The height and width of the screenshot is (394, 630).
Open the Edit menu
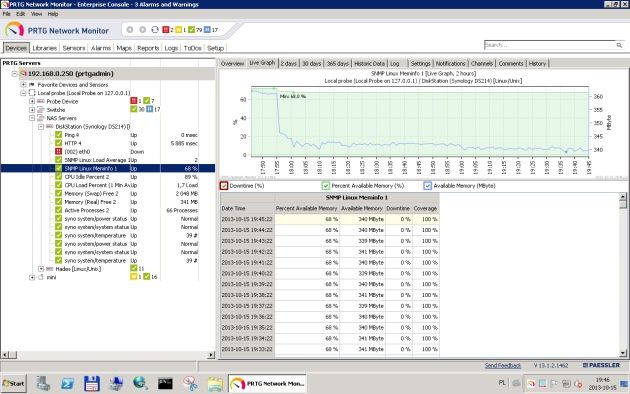coord(20,14)
